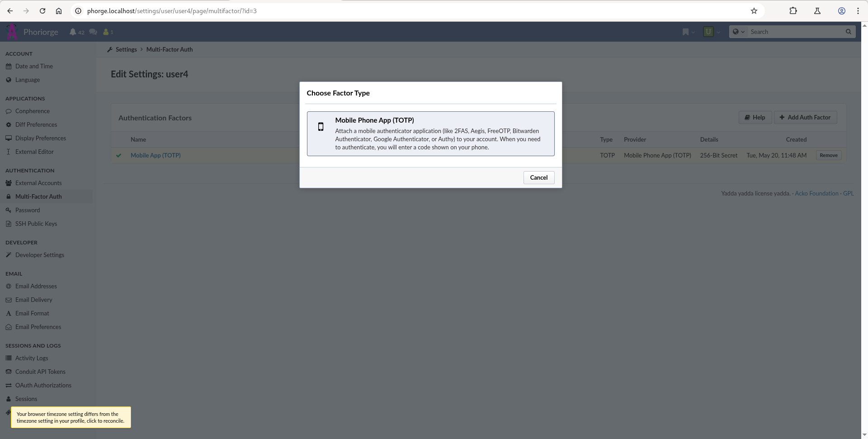
Task: Click Multi-Factor Auth breadcrumb
Action: pyautogui.click(x=170, y=49)
